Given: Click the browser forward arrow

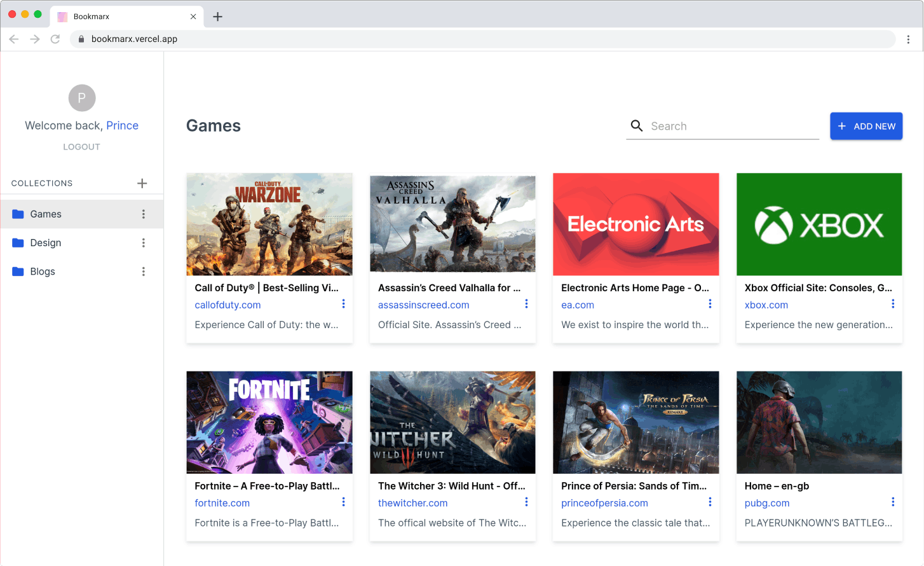Looking at the screenshot, I should pyautogui.click(x=35, y=39).
